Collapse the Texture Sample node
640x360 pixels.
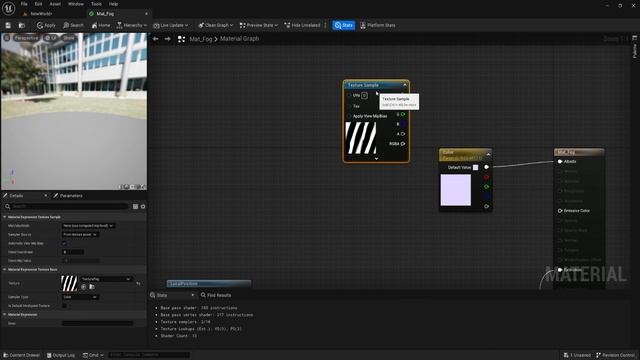coord(405,85)
